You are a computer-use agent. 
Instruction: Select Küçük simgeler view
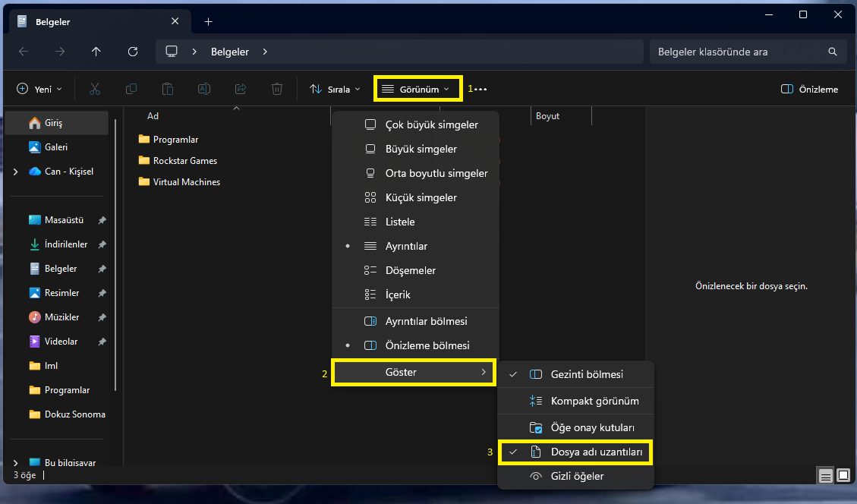(x=415, y=197)
